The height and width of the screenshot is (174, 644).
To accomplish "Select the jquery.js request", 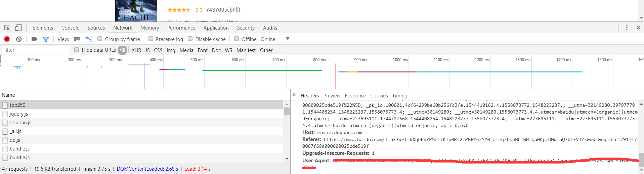I will (x=19, y=114).
